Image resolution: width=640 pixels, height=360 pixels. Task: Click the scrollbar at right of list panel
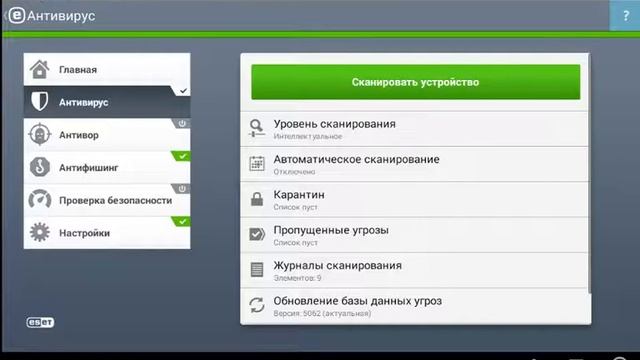(589, 173)
